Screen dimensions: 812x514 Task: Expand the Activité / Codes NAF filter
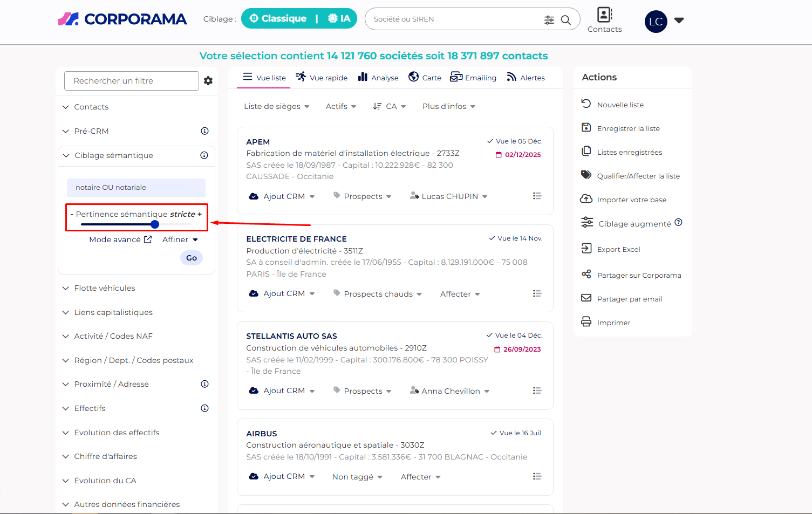coord(113,336)
